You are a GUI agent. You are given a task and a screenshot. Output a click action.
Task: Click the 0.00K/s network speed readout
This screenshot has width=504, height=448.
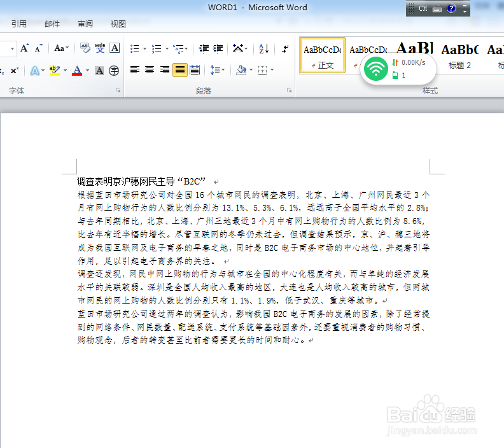click(414, 62)
